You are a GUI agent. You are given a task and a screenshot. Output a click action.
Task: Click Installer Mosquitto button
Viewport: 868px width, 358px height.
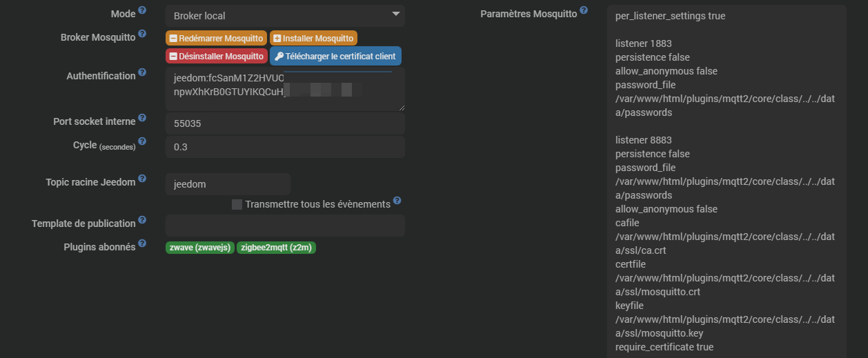(313, 39)
